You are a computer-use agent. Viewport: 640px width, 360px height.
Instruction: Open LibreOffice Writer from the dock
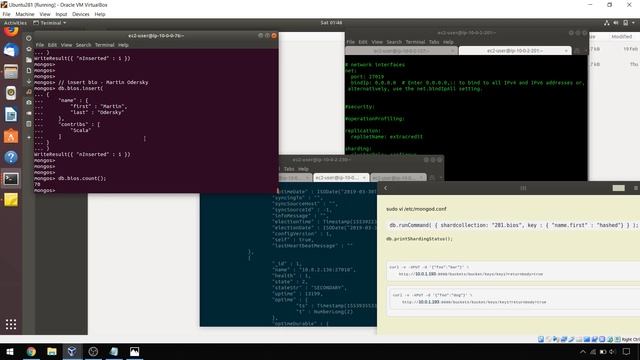point(11,115)
